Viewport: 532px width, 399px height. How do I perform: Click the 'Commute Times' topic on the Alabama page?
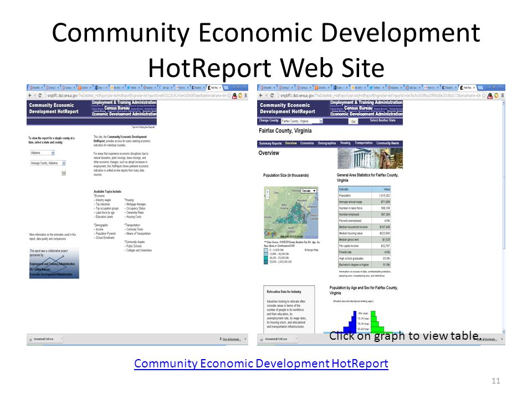pos(133,229)
